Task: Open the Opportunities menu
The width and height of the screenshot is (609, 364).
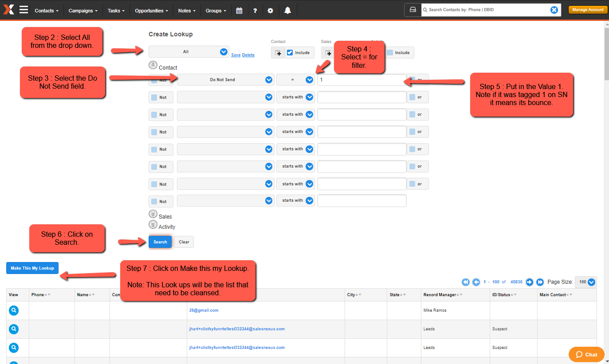Action: [151, 11]
